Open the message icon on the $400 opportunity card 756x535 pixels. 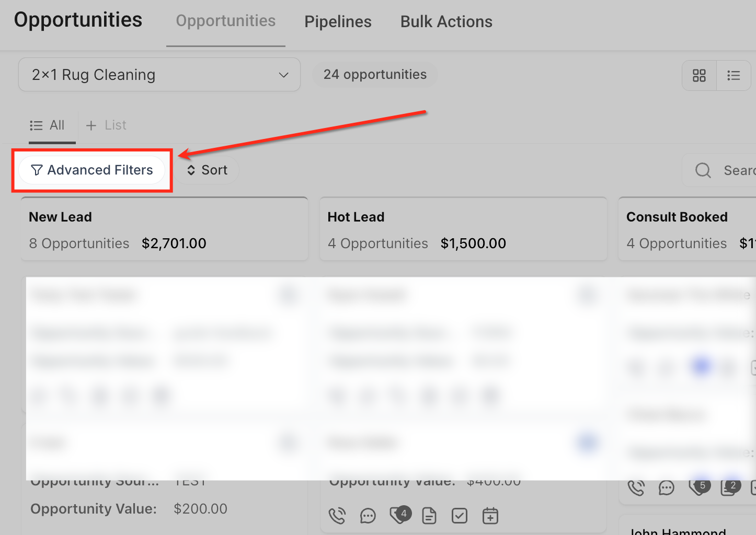click(368, 516)
